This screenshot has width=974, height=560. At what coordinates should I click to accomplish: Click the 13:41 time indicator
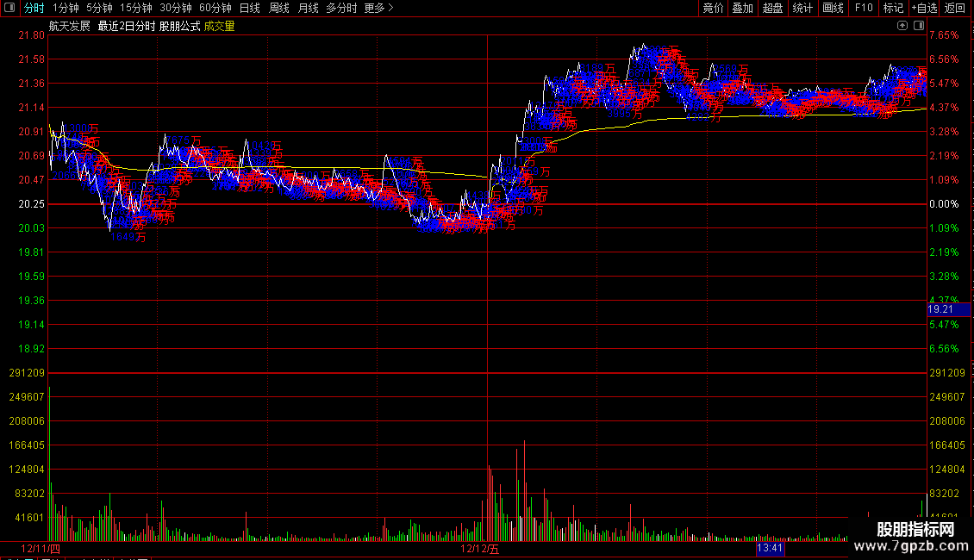770,548
